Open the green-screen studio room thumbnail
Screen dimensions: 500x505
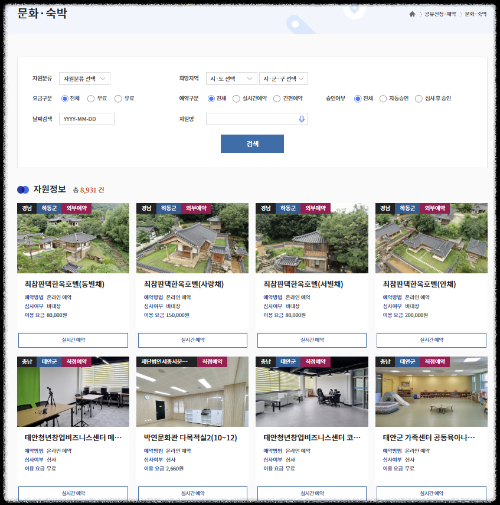pos(73,392)
